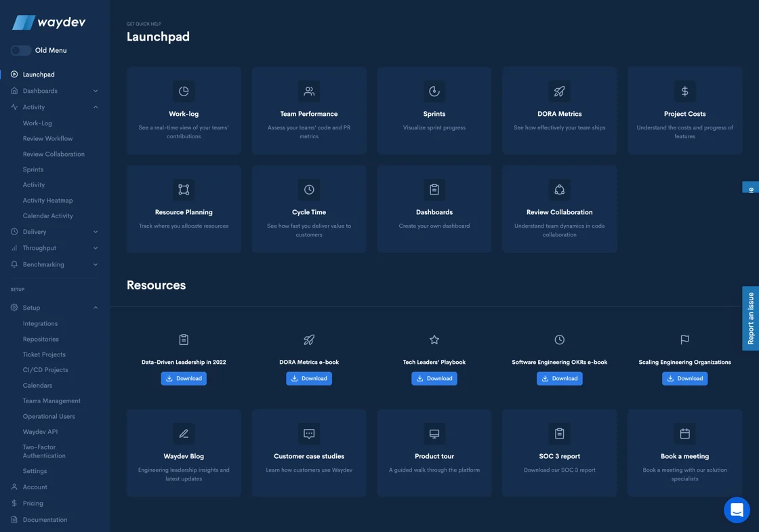Click the Sprints card icon
The height and width of the screenshot is (532, 759).
tap(434, 91)
